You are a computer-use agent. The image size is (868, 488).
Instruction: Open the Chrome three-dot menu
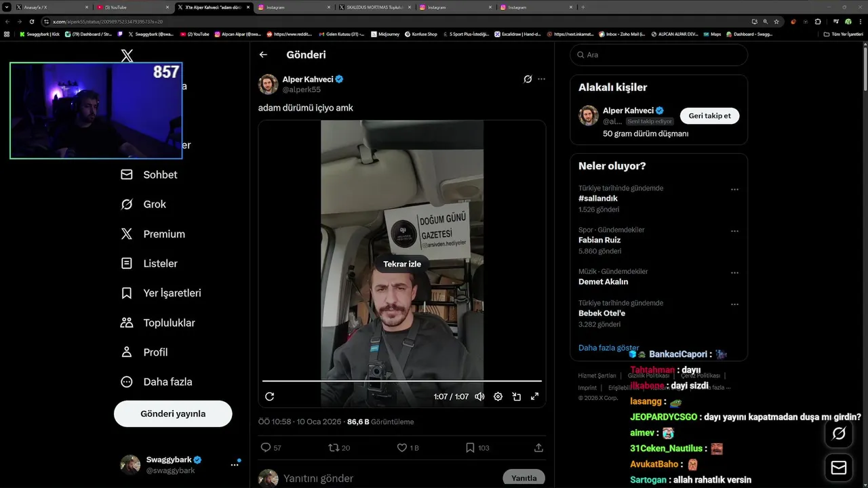click(860, 22)
